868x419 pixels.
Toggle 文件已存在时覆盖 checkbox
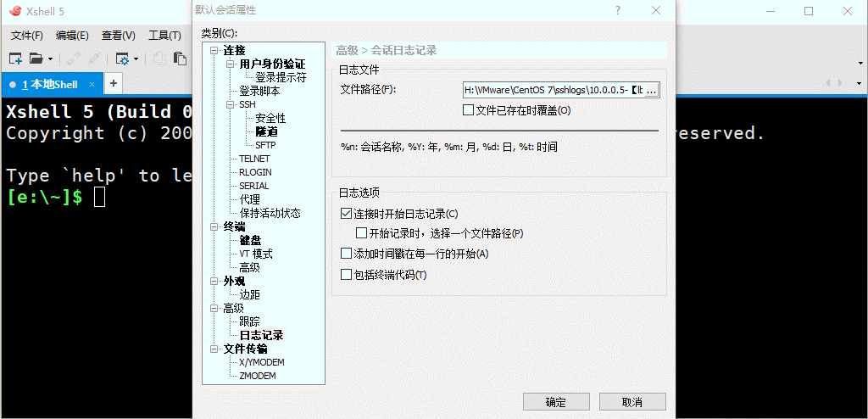468,110
